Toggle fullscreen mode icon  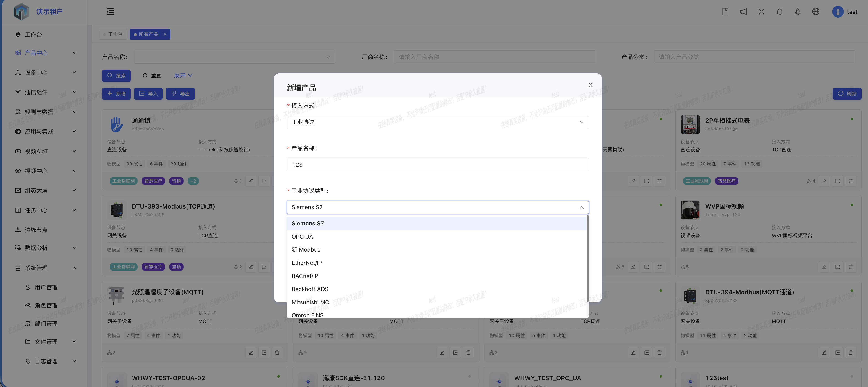(x=761, y=12)
